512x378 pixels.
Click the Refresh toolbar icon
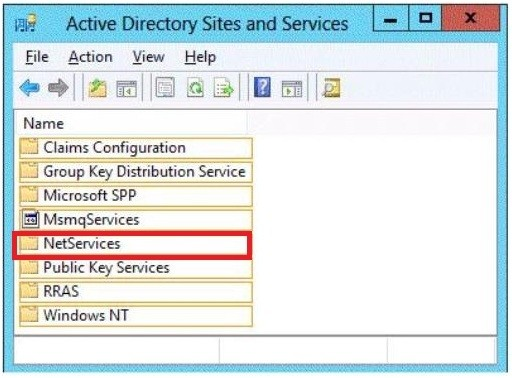point(195,88)
